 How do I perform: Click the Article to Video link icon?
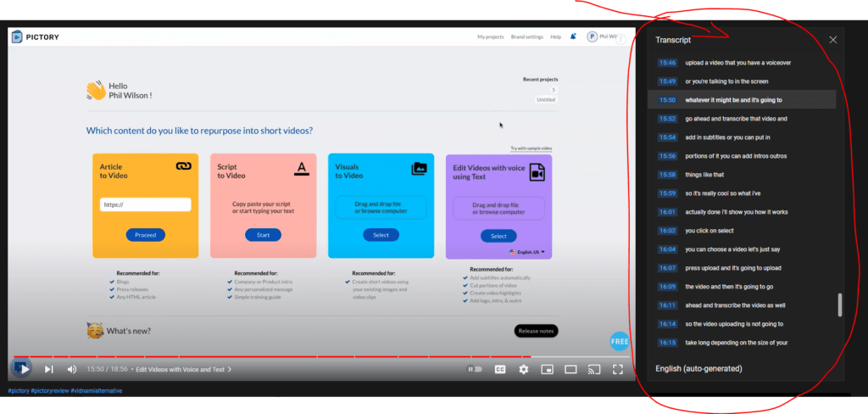[183, 166]
